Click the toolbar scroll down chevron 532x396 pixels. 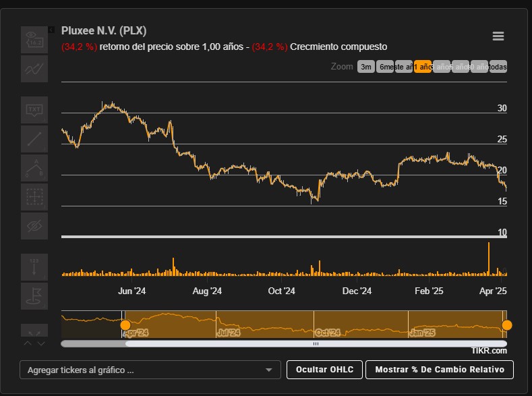41,343
